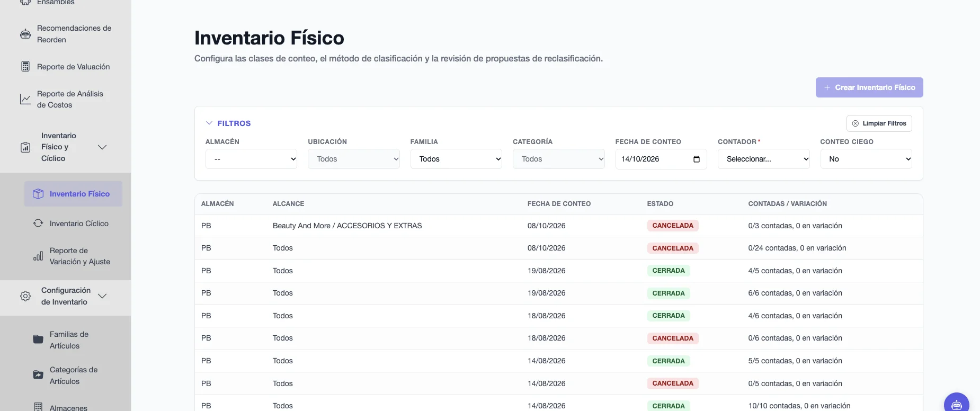
Task: Collapse the Configuración de Inventario menu chevron
Action: coord(103,296)
